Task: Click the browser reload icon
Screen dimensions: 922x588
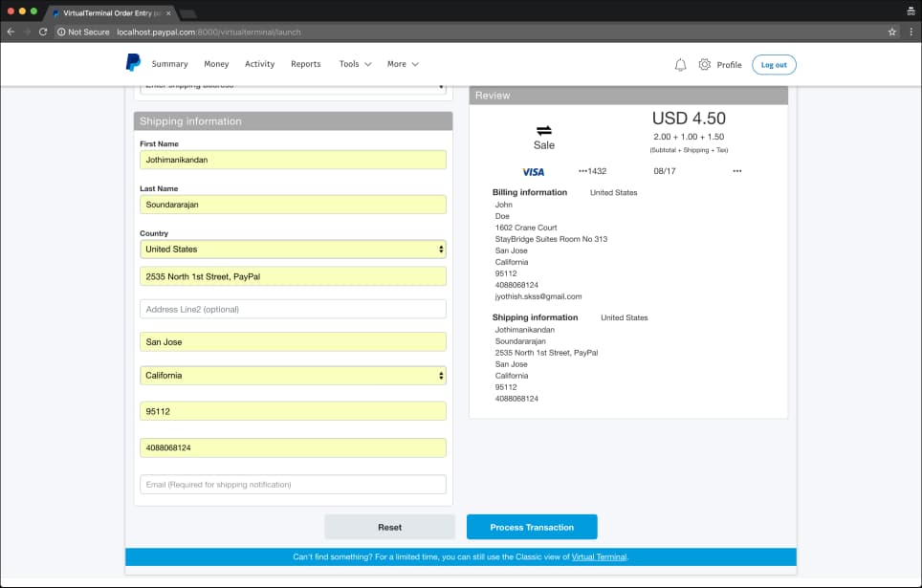Action: pyautogui.click(x=43, y=32)
